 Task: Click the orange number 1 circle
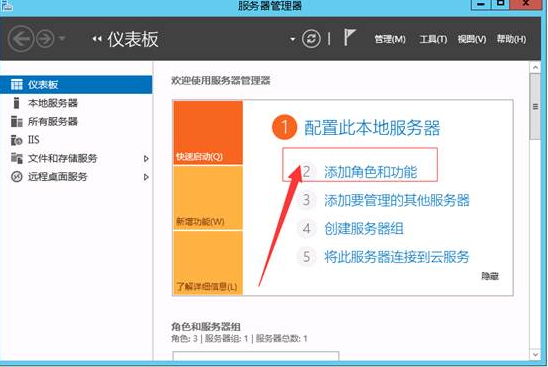[284, 127]
